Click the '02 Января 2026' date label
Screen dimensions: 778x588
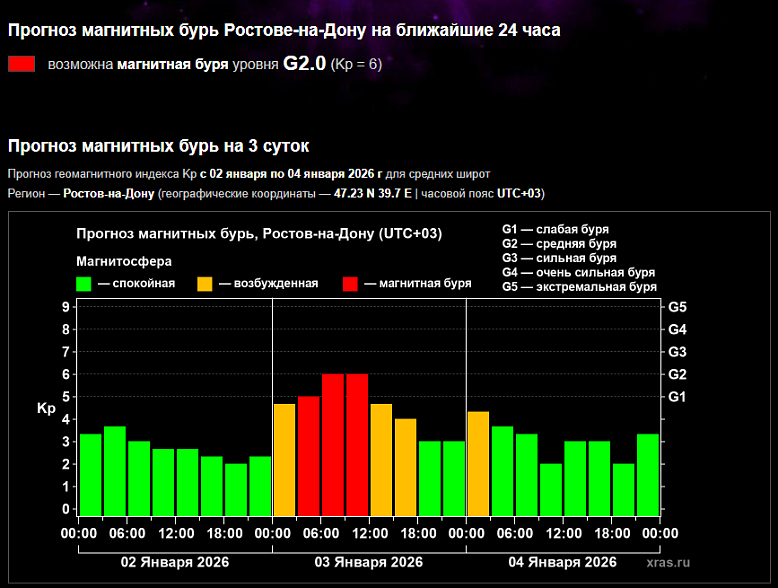coord(174,562)
